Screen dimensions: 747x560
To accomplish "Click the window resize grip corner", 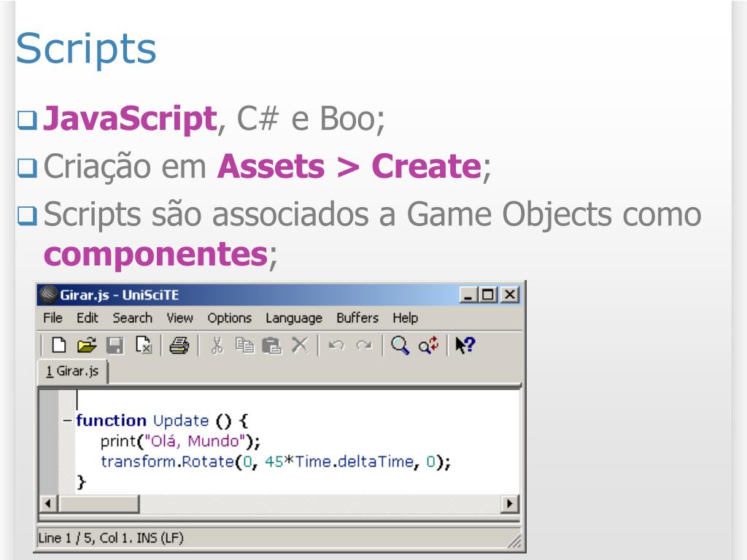I will [x=514, y=541].
